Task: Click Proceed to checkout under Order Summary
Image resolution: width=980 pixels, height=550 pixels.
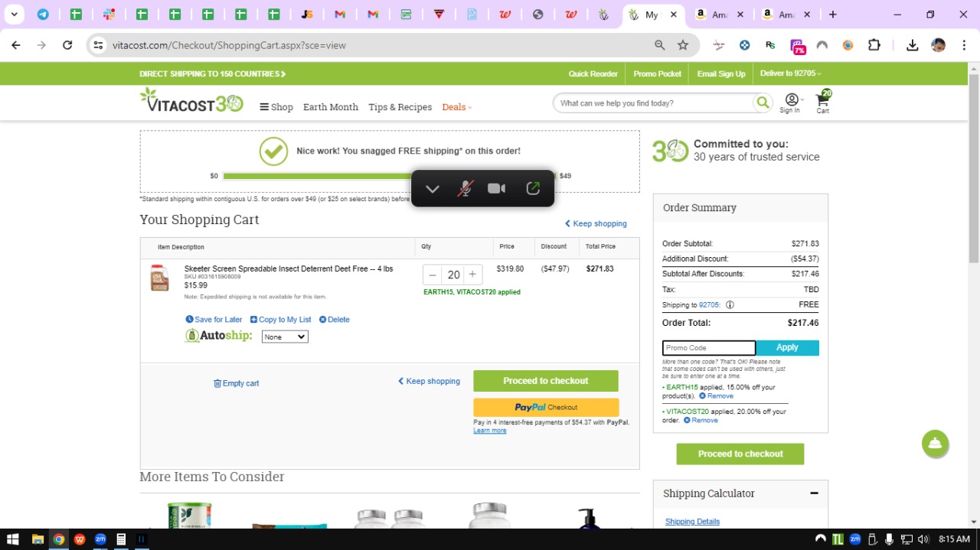Action: click(740, 454)
